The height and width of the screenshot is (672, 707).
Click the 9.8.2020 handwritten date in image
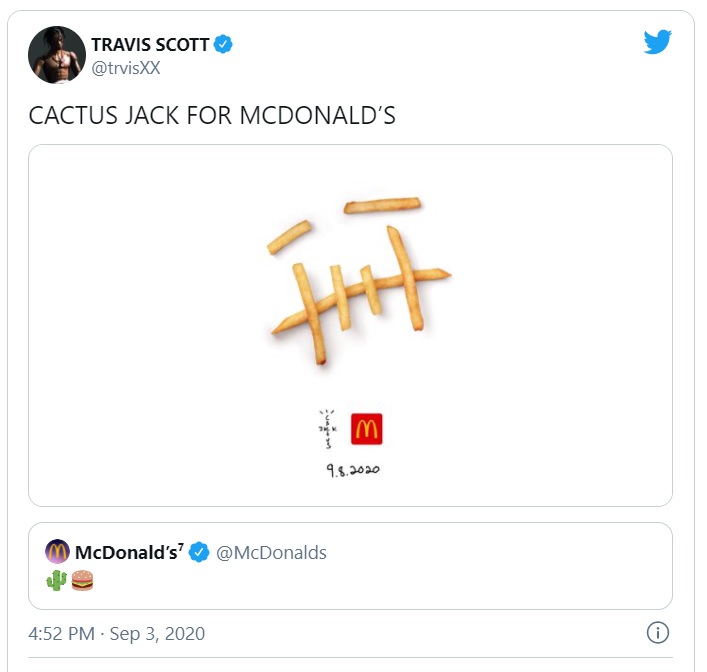click(353, 470)
